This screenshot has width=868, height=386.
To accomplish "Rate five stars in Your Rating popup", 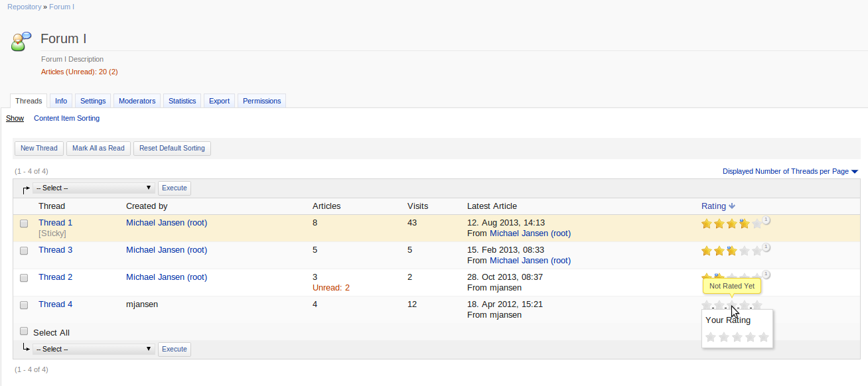I will pyautogui.click(x=763, y=337).
